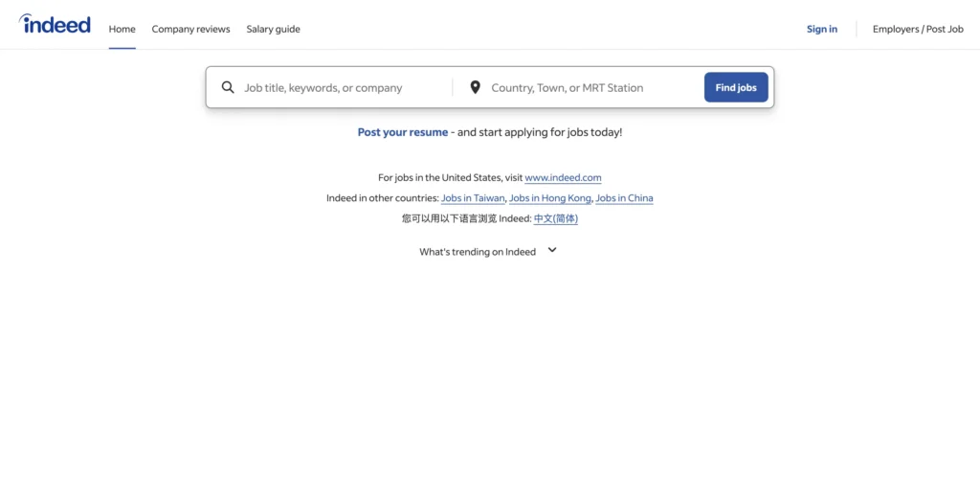This screenshot has width=980, height=477.
Task: Open the Salary guide page
Action: pos(273,29)
